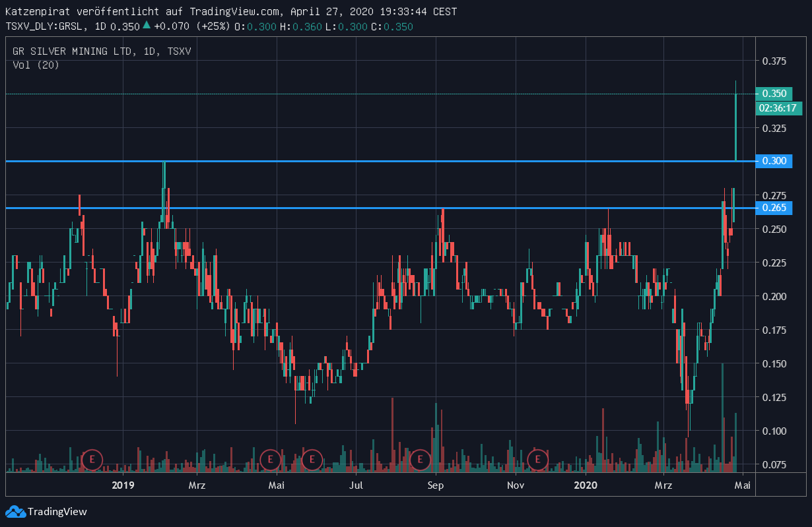Click 0.375 on the price axis
The height and width of the screenshot is (527, 812).
point(774,61)
